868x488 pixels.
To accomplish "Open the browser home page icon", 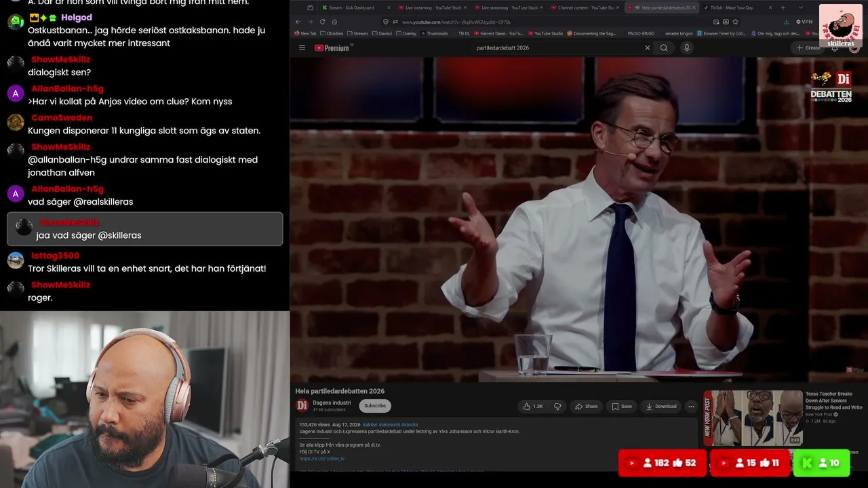I will point(334,22).
